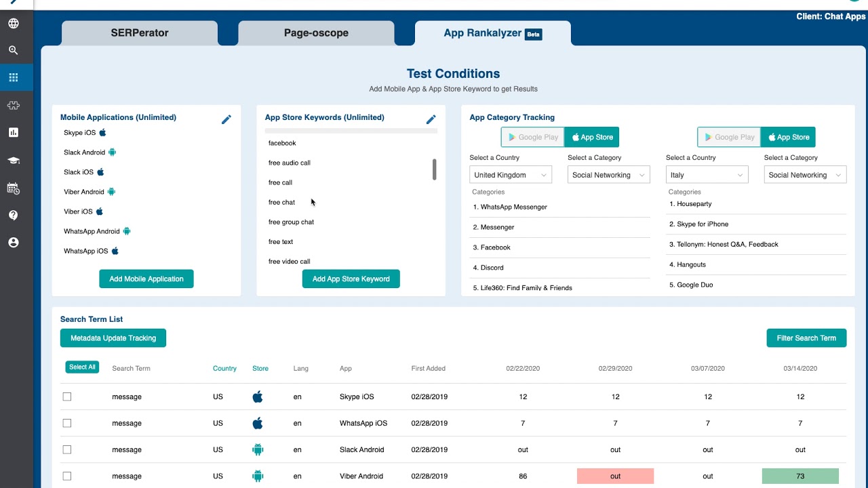868x488 pixels.
Task: Edit App Store Keywords with the pencil icon
Action: tap(431, 119)
